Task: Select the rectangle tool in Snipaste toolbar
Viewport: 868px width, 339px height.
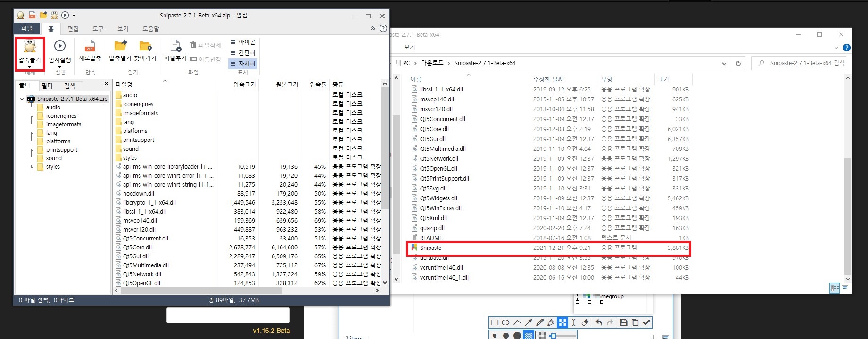Action: (495, 322)
